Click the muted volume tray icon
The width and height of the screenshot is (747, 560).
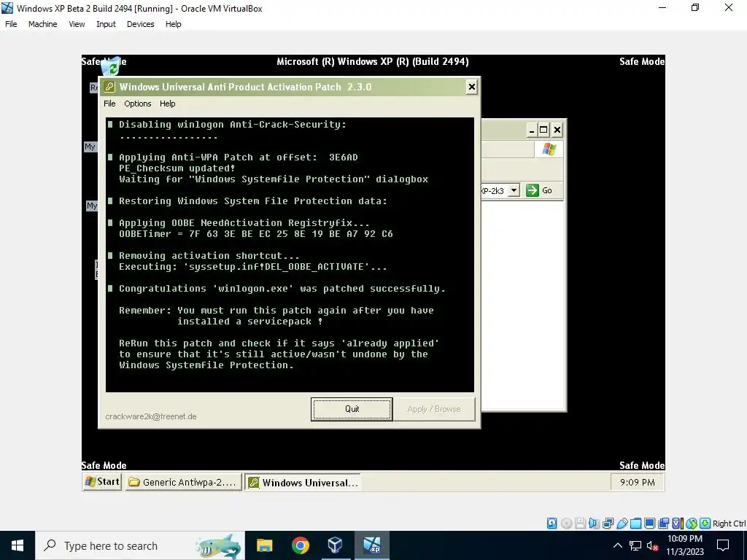(x=653, y=546)
